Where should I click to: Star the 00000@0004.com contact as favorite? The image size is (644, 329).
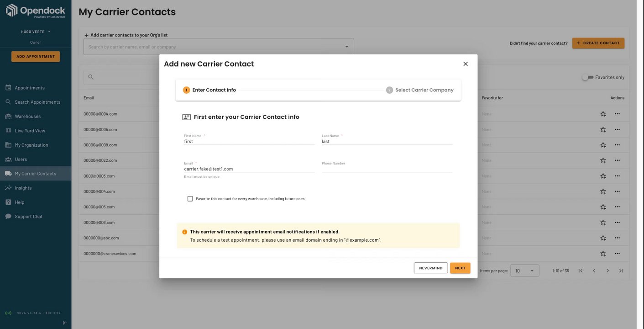[603, 114]
